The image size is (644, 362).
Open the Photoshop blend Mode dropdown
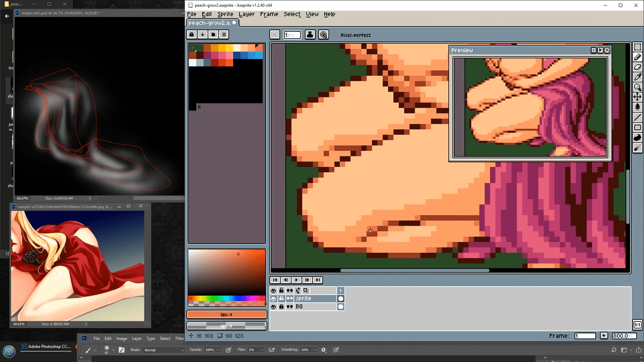165,350
